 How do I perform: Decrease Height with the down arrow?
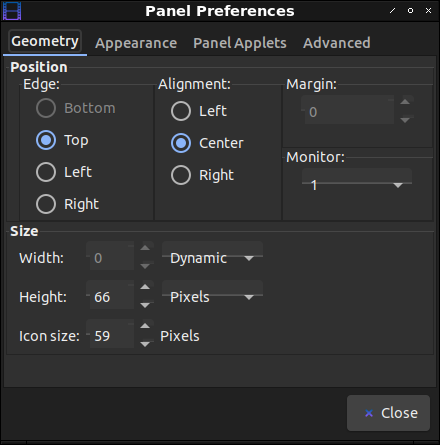coord(145,305)
